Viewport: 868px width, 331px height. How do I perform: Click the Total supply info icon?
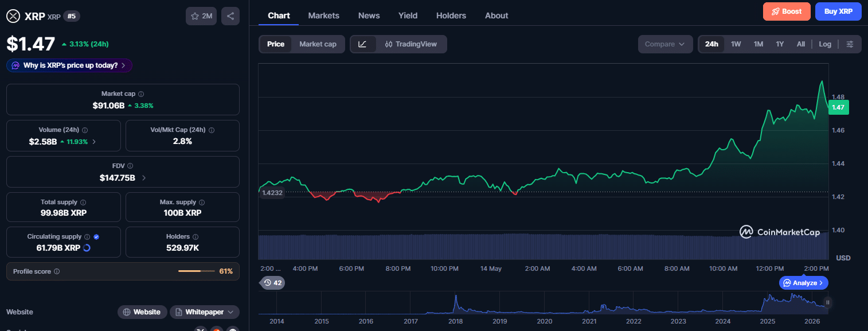coord(83,203)
